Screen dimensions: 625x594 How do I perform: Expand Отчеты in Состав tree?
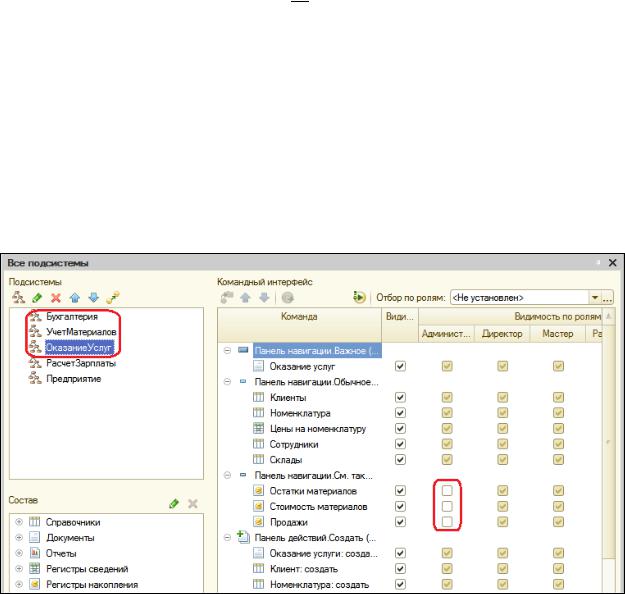coord(19,553)
